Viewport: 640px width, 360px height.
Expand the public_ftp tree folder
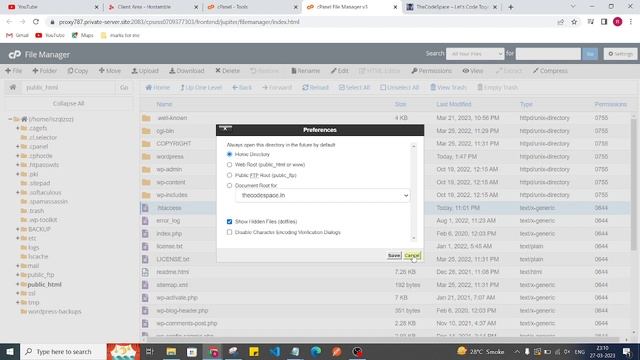pyautogui.click(x=18, y=275)
